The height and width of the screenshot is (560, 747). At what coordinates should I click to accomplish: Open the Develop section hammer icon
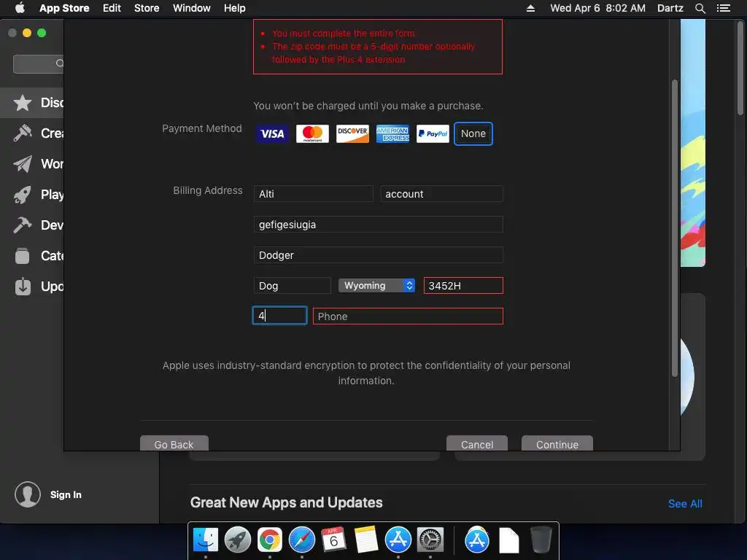pos(23,225)
